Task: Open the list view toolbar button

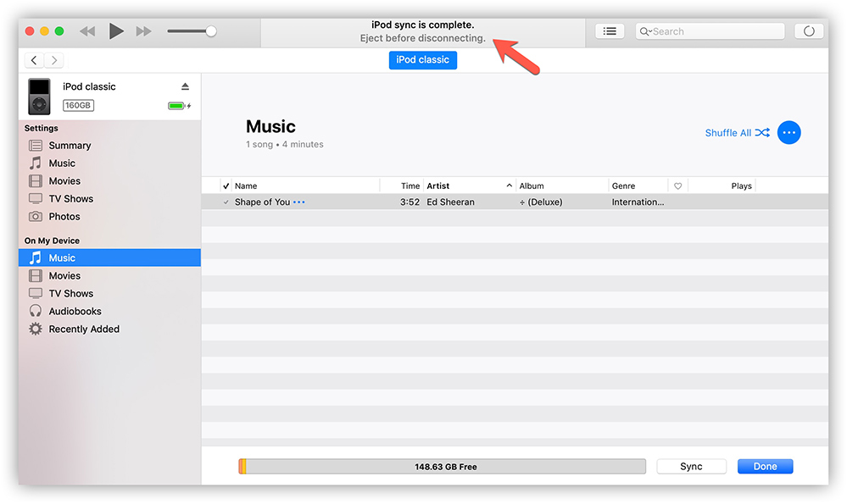Action: pos(609,31)
